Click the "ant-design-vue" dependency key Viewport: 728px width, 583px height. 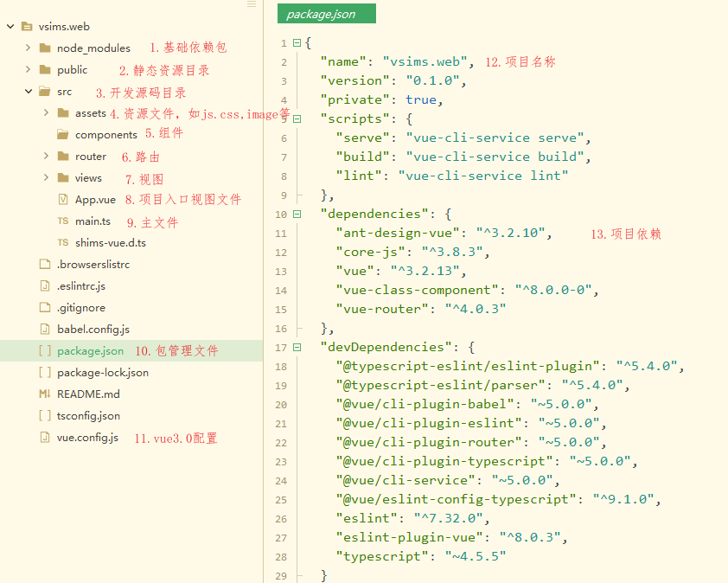pyautogui.click(x=398, y=234)
